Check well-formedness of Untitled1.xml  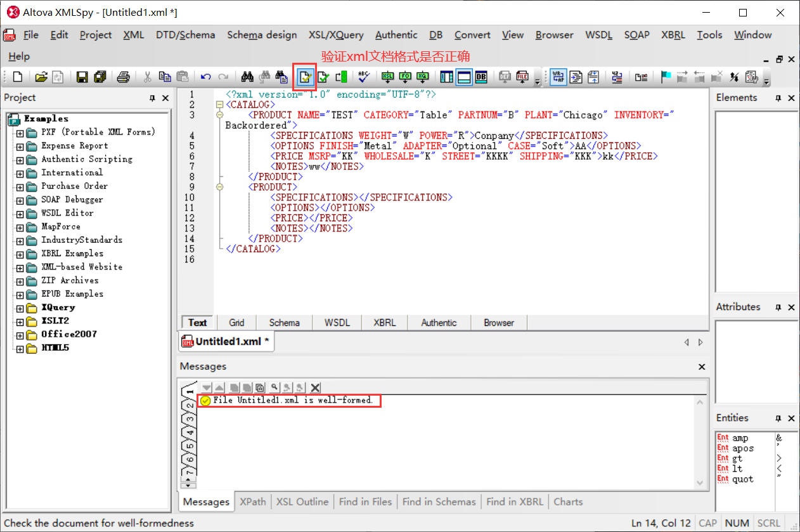[x=305, y=77]
